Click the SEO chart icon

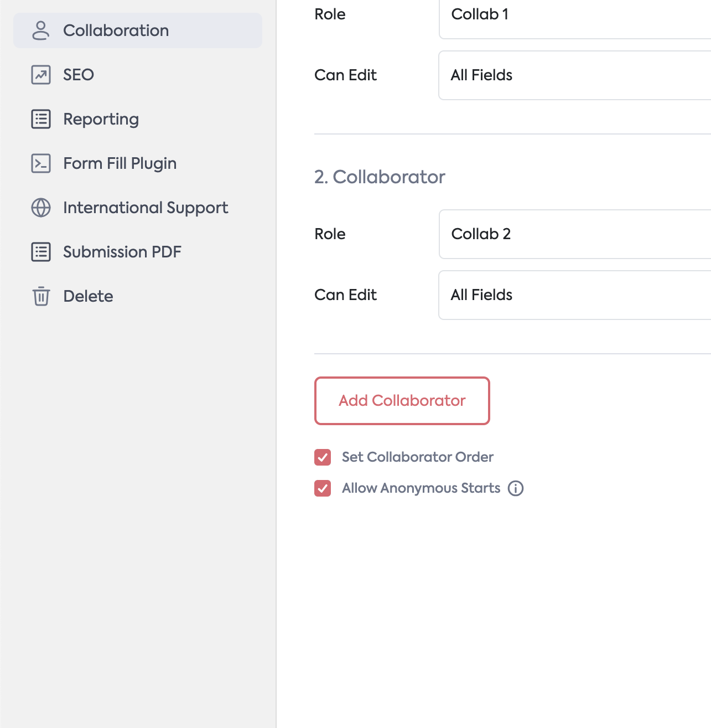click(x=41, y=75)
